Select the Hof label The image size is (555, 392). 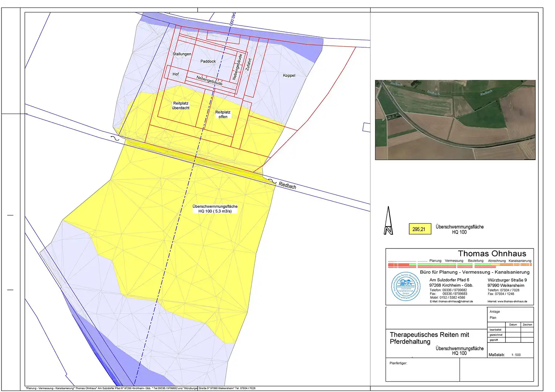176,74
